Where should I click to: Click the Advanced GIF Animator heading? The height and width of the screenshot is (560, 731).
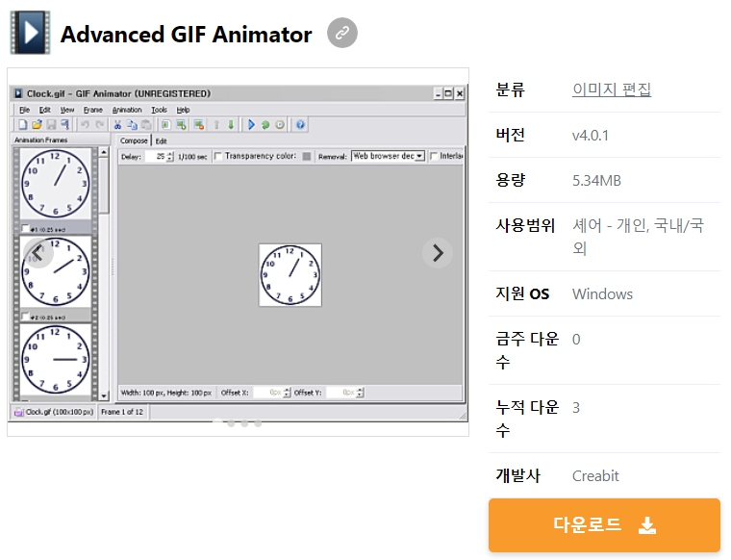[x=186, y=34]
